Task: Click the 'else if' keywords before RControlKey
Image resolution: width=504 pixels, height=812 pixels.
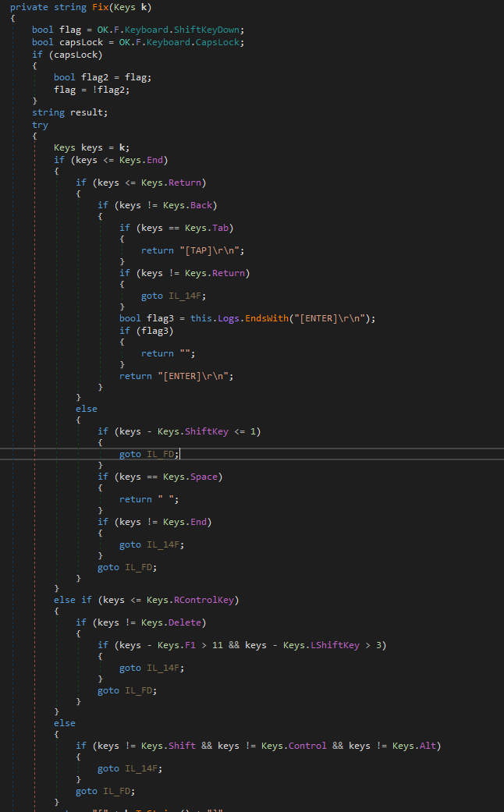Action: pyautogui.click(x=73, y=600)
